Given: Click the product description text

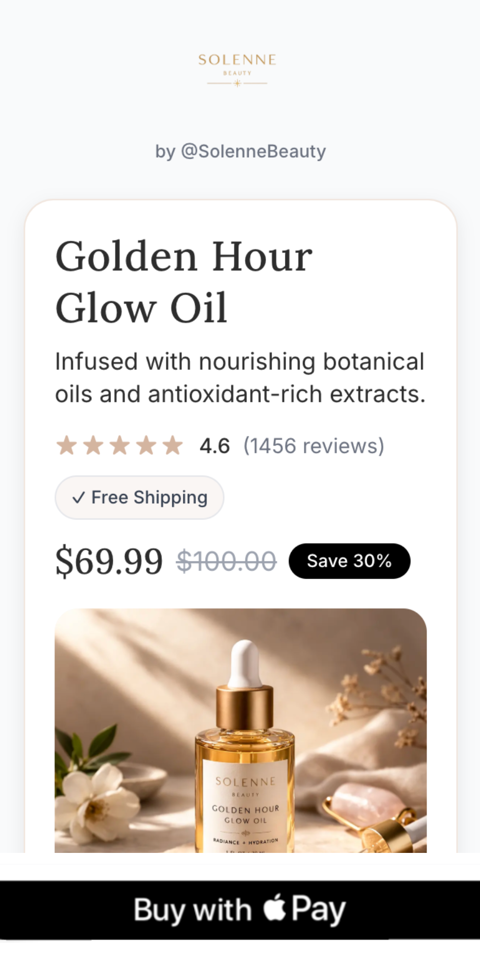Looking at the screenshot, I should click(x=240, y=378).
